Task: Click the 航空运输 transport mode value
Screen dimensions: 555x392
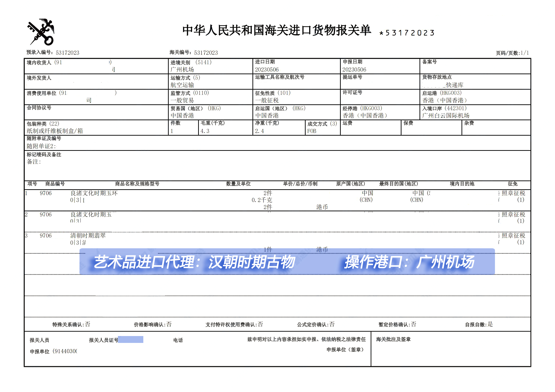Action: coord(182,85)
